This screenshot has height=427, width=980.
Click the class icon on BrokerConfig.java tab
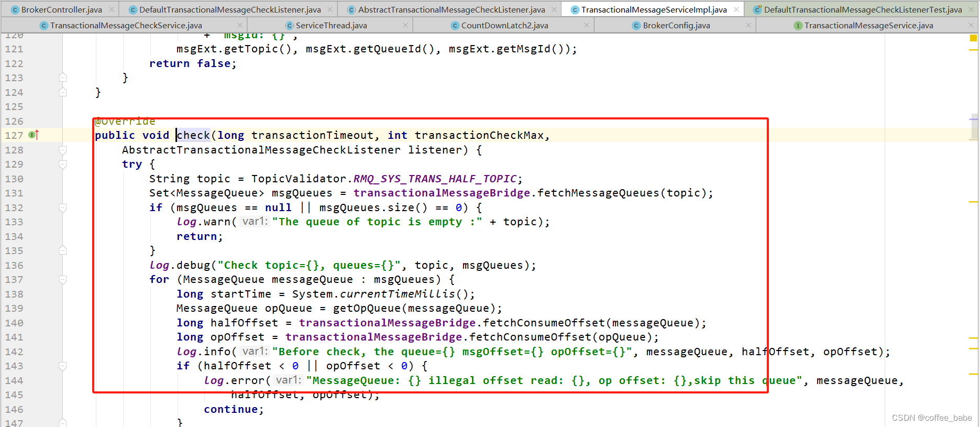pyautogui.click(x=636, y=25)
